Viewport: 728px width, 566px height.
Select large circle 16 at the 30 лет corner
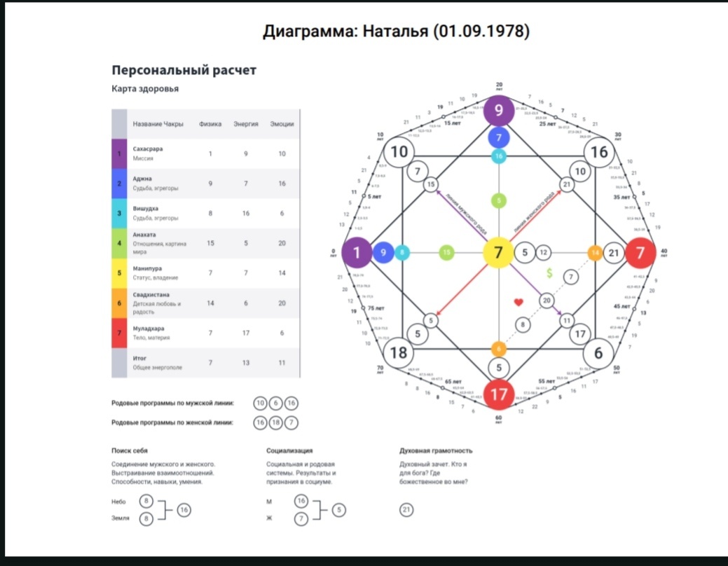(x=599, y=152)
